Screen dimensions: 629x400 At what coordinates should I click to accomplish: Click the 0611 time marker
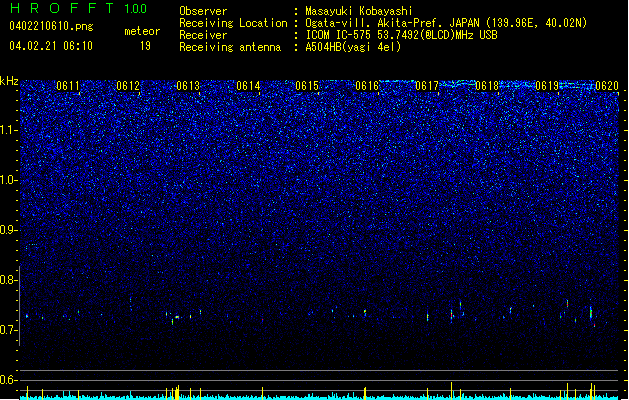coord(68,86)
